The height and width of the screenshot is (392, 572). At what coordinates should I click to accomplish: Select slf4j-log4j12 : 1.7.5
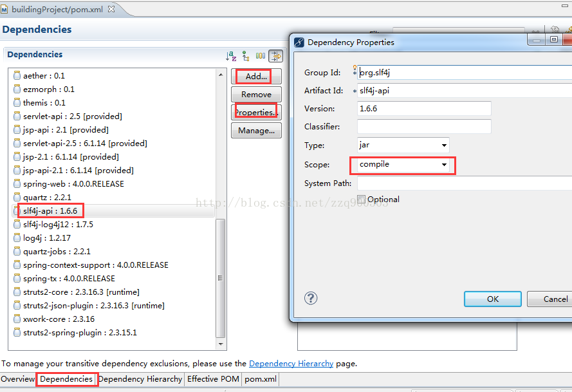58,224
